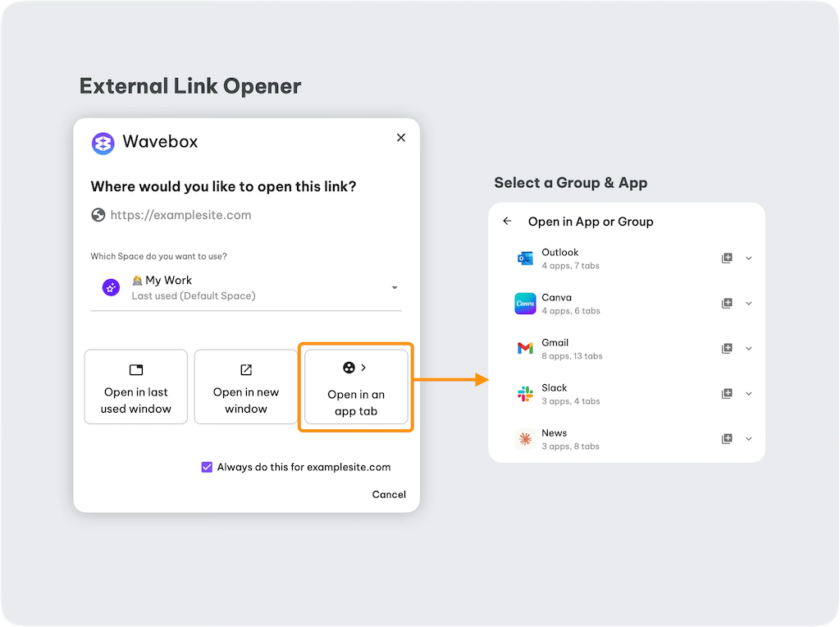Click the News group icon
Screen dimensions: 840x627
pyautogui.click(x=525, y=439)
